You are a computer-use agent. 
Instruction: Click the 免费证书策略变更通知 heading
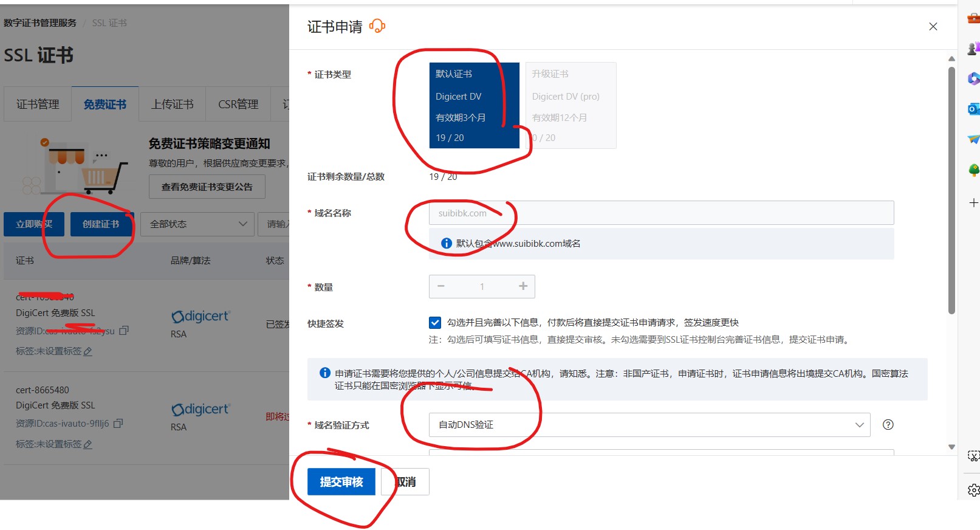210,143
